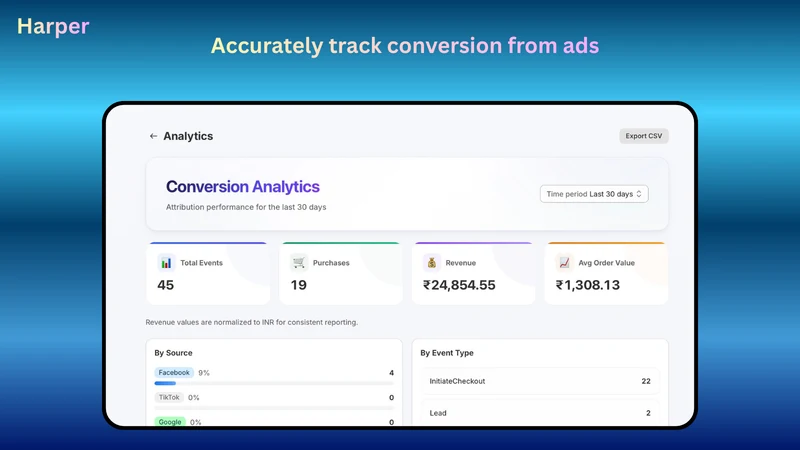Click the Harper logo text
Screen dimensions: 800x450
click(53, 26)
